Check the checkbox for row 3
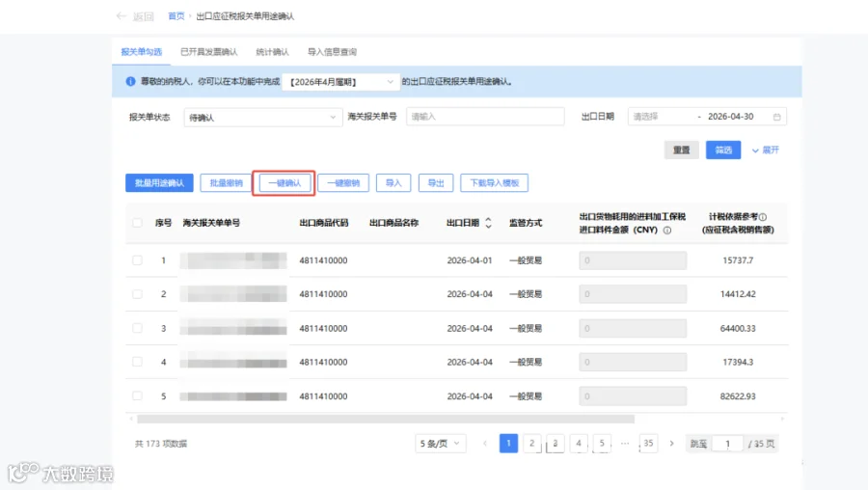This screenshot has width=868, height=490. (x=137, y=328)
